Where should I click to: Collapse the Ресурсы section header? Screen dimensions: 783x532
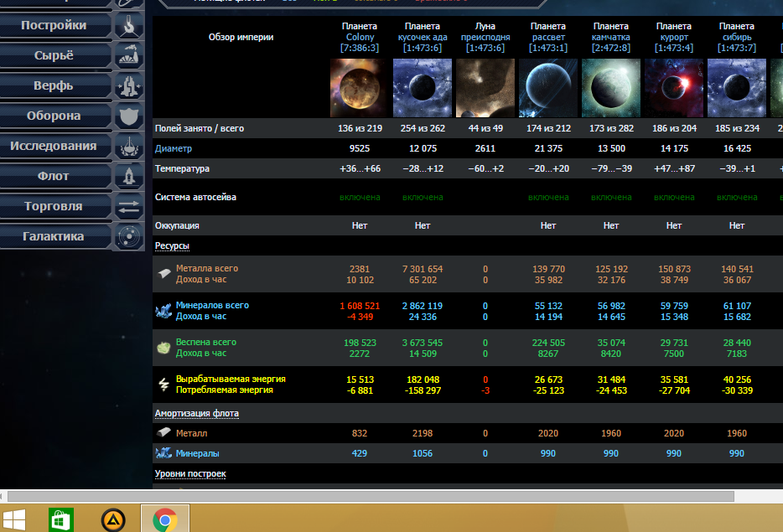pyautogui.click(x=172, y=246)
